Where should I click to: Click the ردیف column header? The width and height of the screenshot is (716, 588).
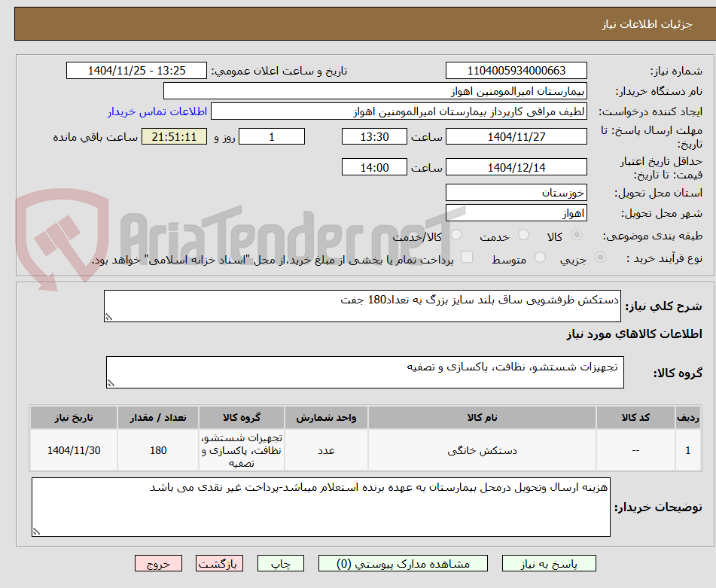coord(687,418)
